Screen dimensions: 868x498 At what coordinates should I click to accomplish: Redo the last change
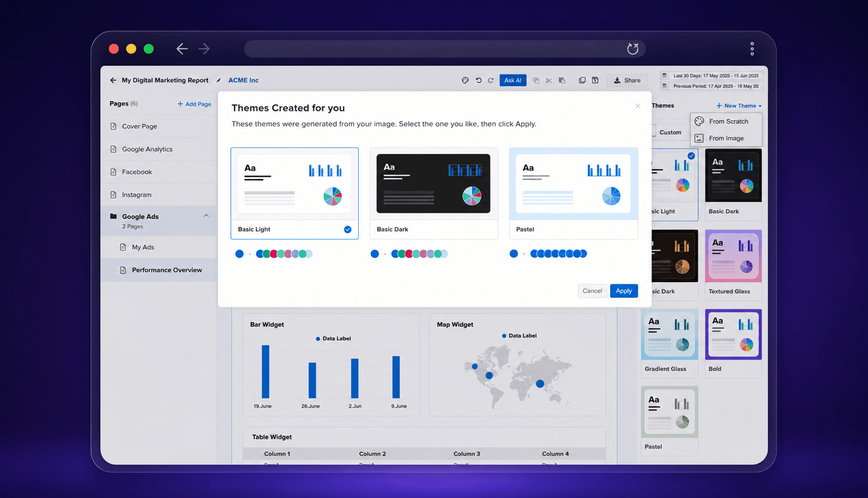491,80
